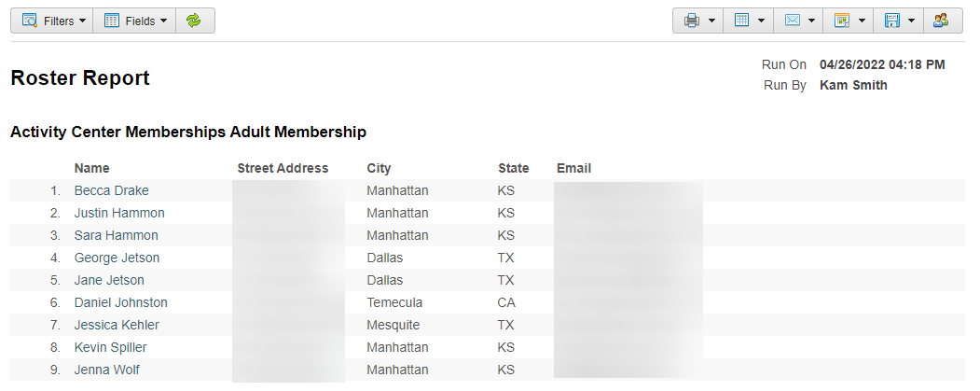The image size is (980, 391).
Task: Click the Name column header
Action: click(x=92, y=168)
